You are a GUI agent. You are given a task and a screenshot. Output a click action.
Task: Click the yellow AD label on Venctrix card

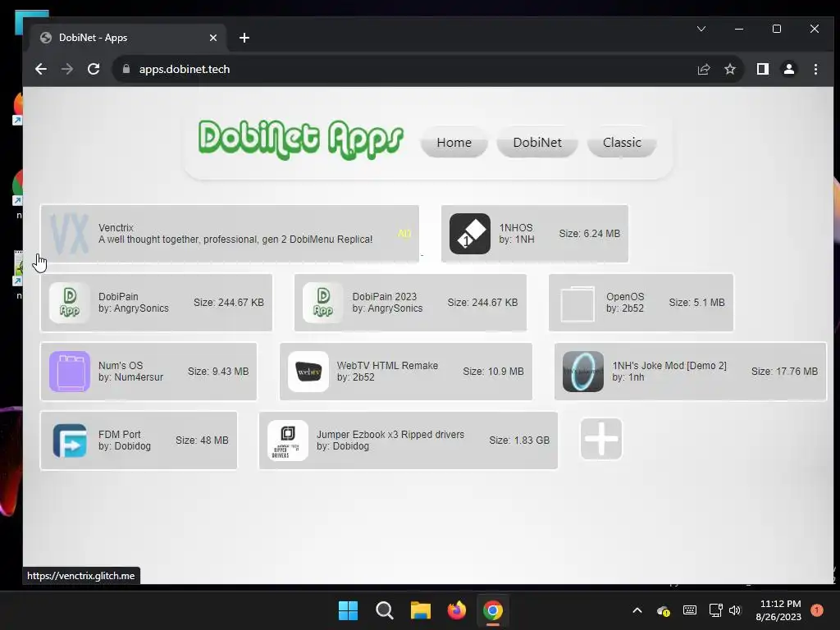point(404,234)
